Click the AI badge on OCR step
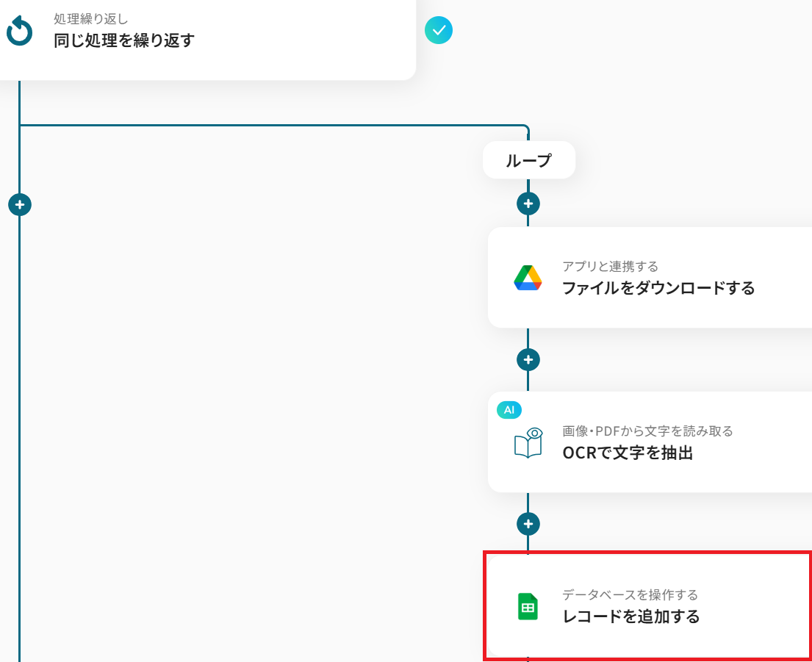This screenshot has width=812, height=662. [x=509, y=410]
